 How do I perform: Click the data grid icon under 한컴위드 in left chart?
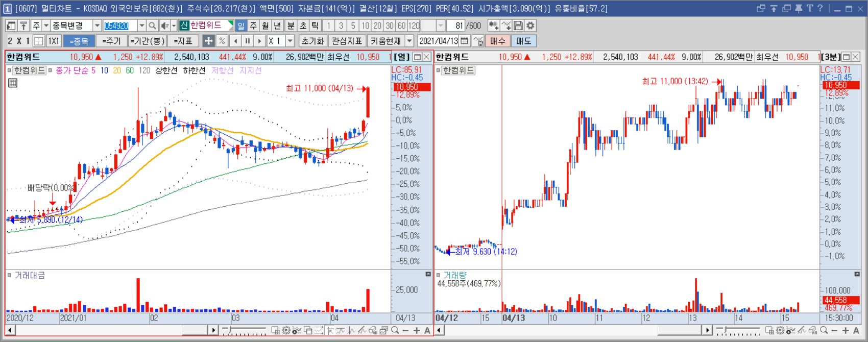click(x=13, y=83)
